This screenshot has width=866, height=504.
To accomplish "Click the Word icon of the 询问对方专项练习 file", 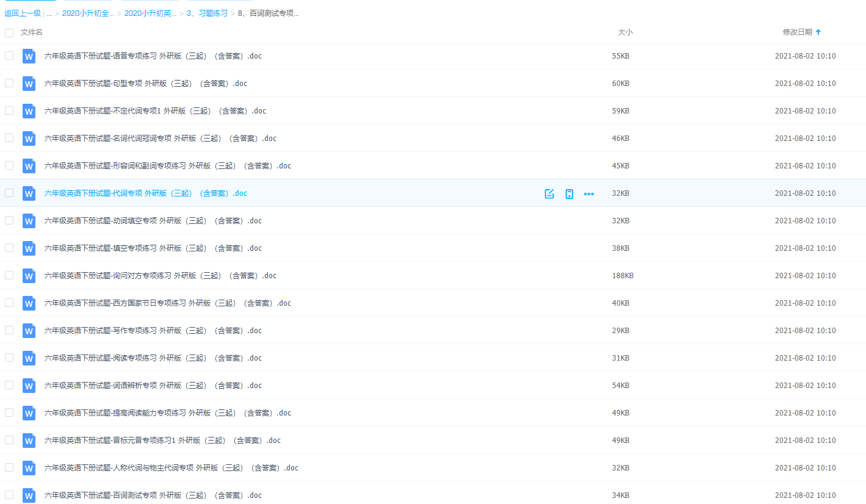I will tap(29, 276).
